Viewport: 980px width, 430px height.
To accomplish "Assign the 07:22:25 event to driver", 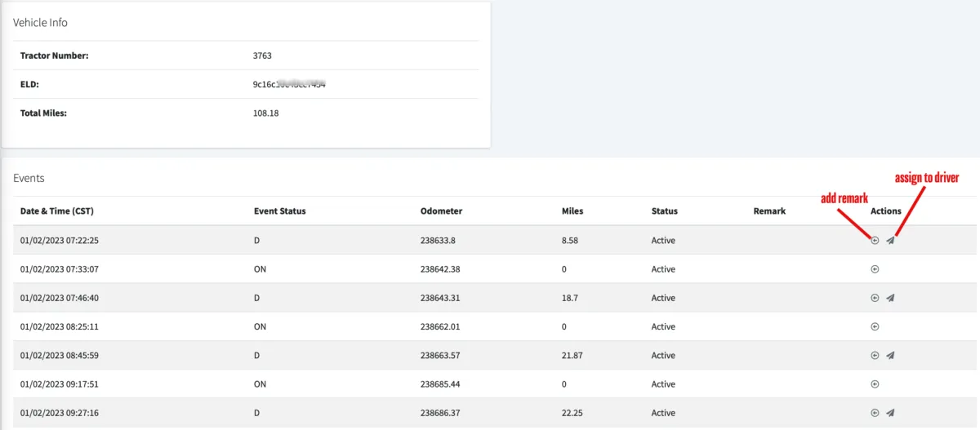I will click(890, 241).
